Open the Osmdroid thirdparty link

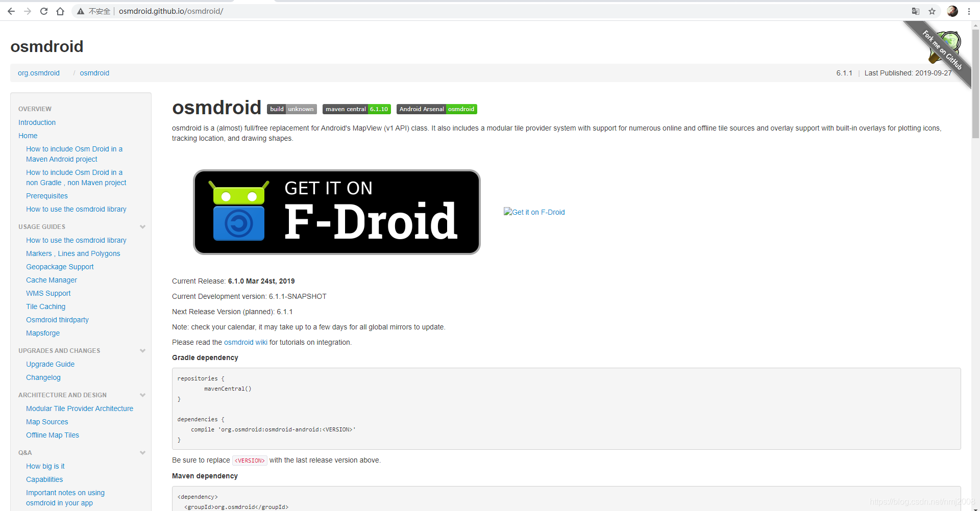tap(57, 320)
